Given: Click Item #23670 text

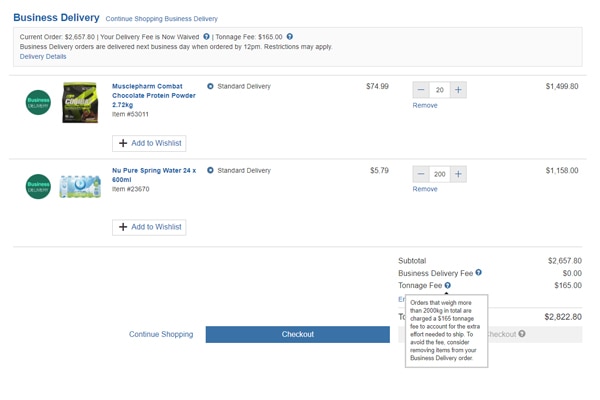Looking at the screenshot, I should click(x=130, y=189).
